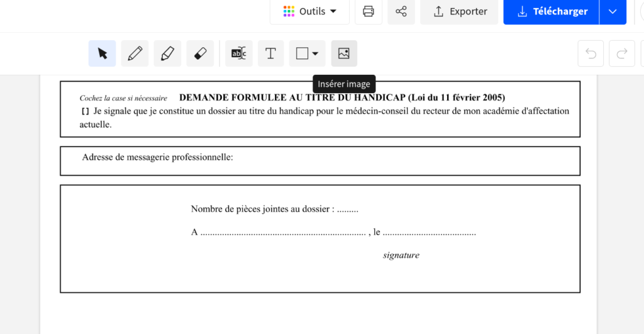Print the document with printer icon
The image size is (644, 334).
[x=369, y=11]
